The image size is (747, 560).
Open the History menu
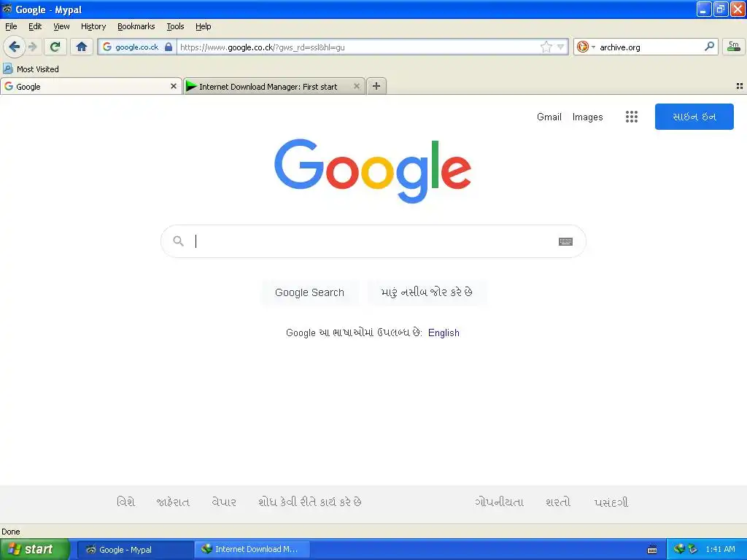tap(93, 26)
